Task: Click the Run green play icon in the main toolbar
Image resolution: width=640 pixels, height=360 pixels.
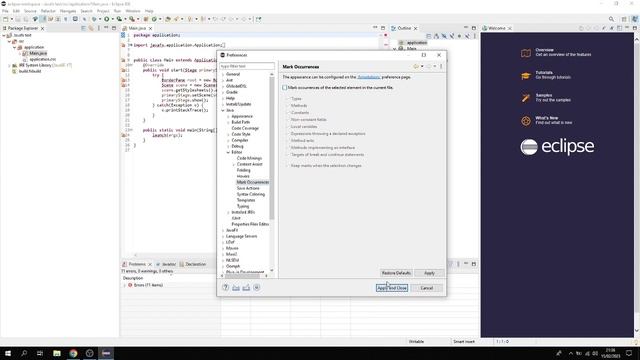Action: (107, 19)
